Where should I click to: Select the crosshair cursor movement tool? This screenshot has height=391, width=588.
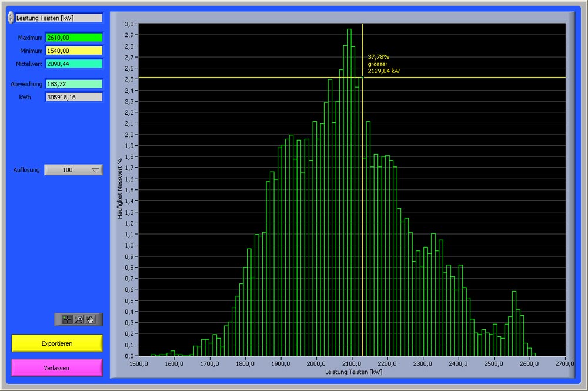(x=67, y=319)
